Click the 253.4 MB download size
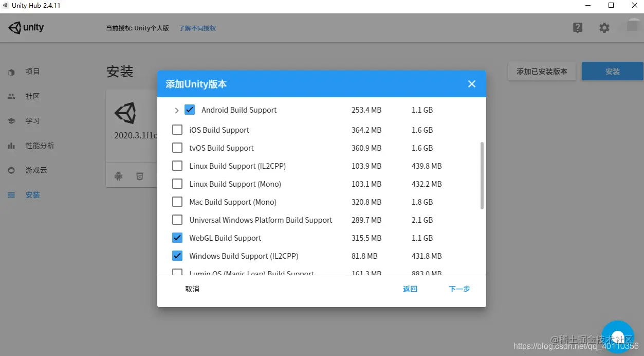The width and height of the screenshot is (644, 356). (366, 110)
